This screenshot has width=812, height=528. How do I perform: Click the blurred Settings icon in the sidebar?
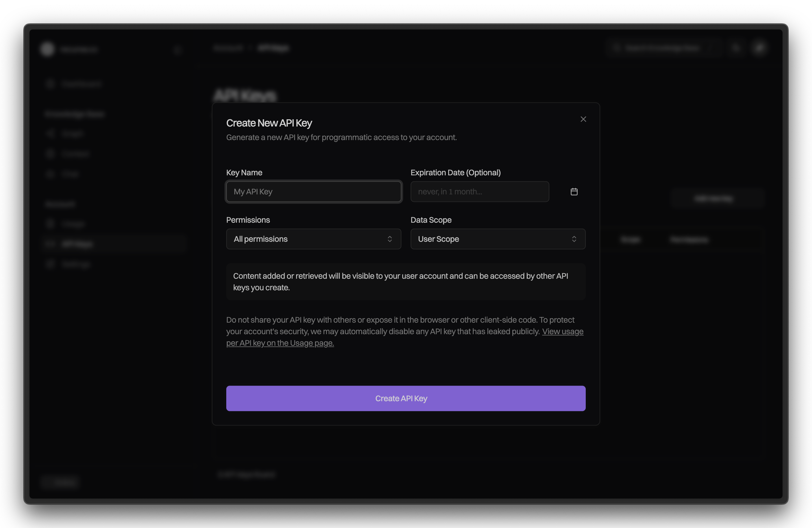[x=50, y=264]
